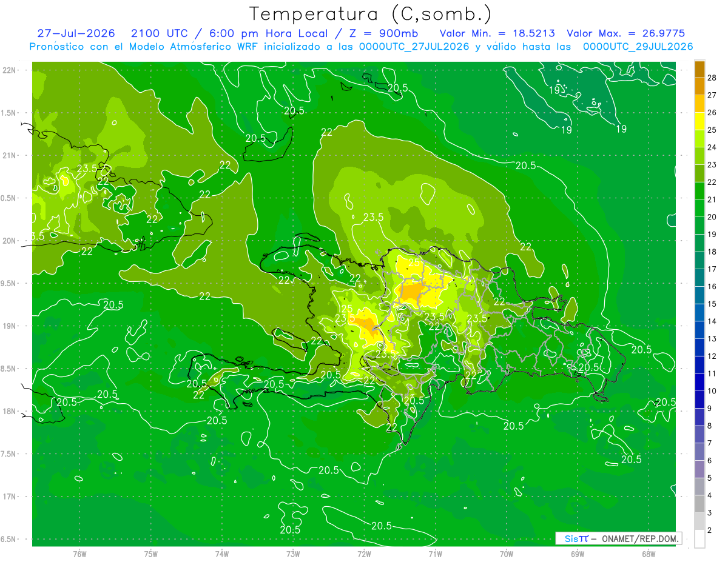The height and width of the screenshot is (562, 728).
Task: Click the "ONAMET/REP.DOM." credit box
Action: tap(618, 538)
